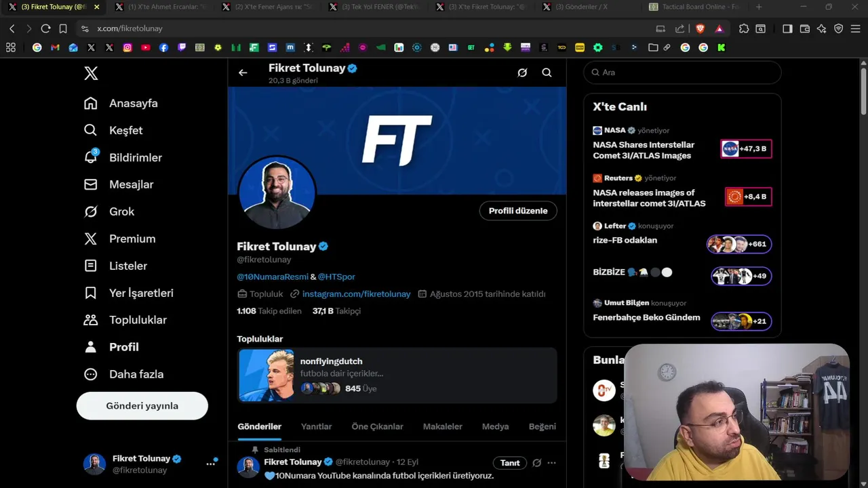Open Leo AI sparkle icon in toolbar
This screenshot has height=488, width=868.
click(822, 28)
